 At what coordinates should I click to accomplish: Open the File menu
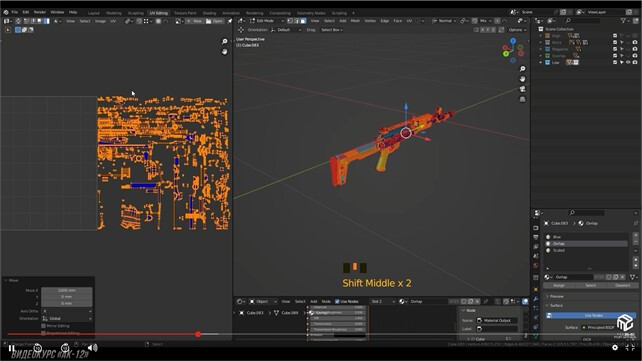15,12
